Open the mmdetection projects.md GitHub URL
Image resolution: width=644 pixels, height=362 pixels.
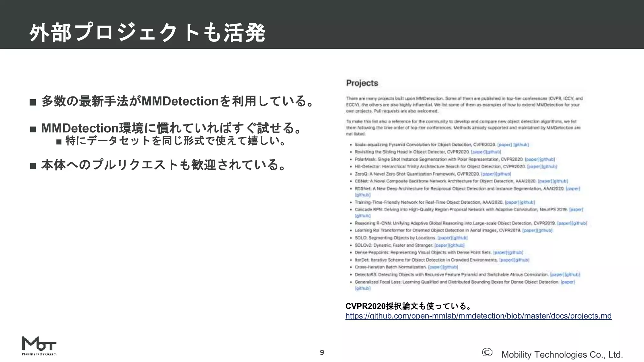pos(478,316)
